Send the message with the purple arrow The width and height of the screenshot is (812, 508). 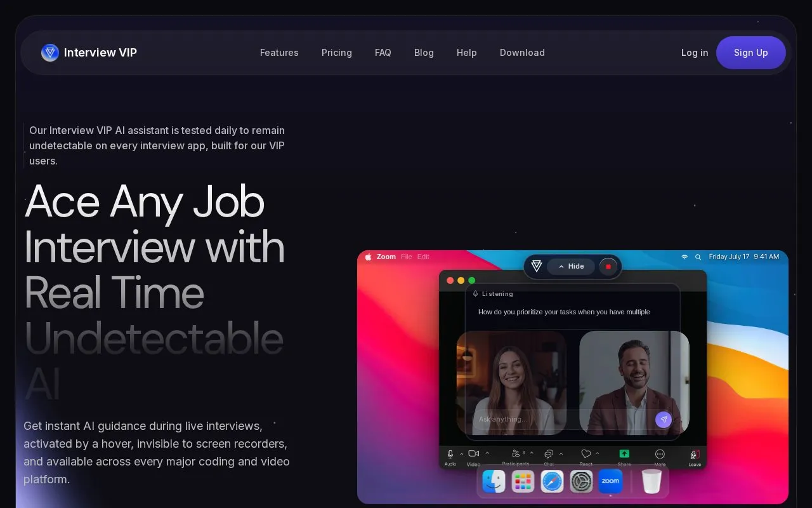point(664,420)
